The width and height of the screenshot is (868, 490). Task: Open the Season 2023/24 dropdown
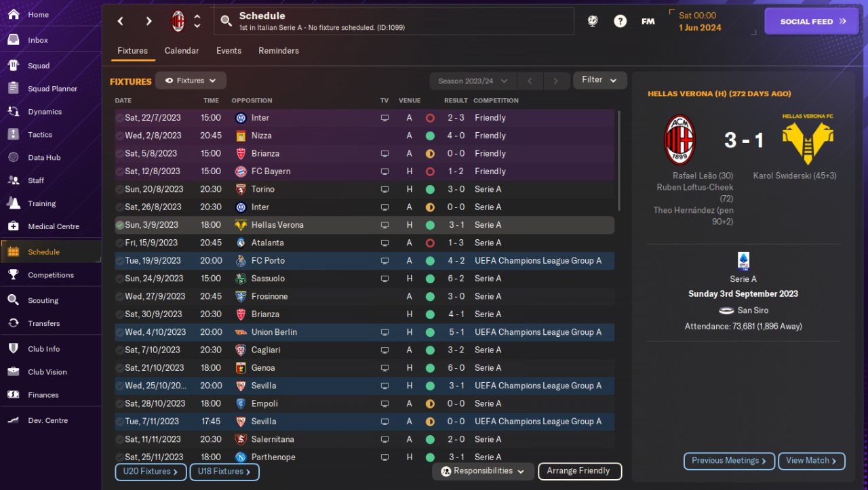click(x=473, y=81)
